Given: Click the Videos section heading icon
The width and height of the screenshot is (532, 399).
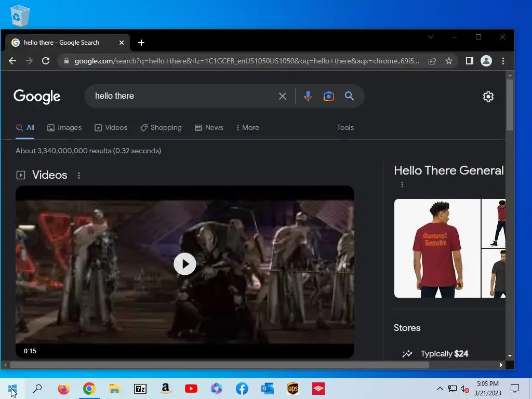Looking at the screenshot, I should 21,175.
